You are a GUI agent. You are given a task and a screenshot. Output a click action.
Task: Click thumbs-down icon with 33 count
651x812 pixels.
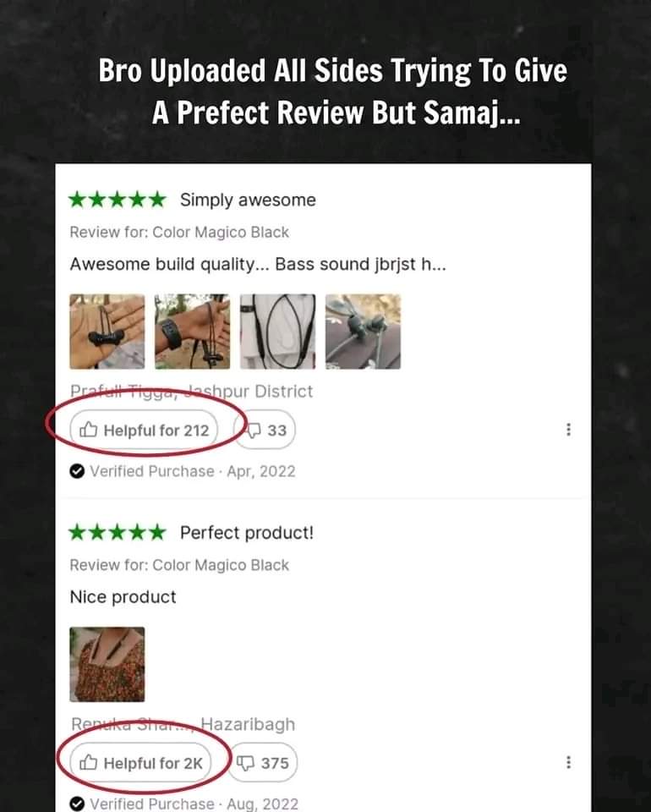253,430
